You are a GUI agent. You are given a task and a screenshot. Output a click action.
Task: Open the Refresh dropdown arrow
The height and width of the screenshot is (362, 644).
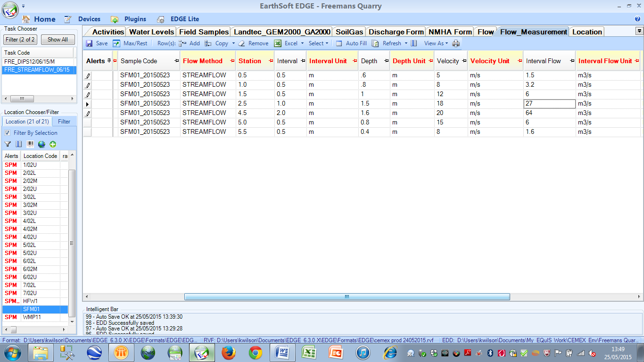tap(406, 43)
